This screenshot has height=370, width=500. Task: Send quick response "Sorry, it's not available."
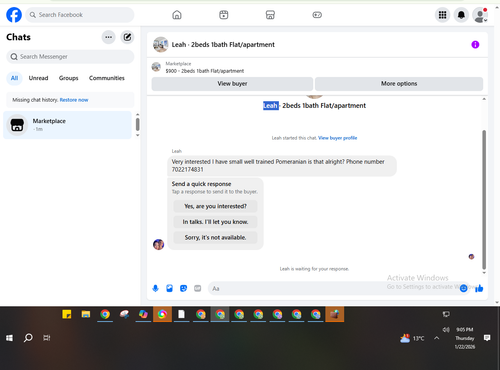[215, 238]
